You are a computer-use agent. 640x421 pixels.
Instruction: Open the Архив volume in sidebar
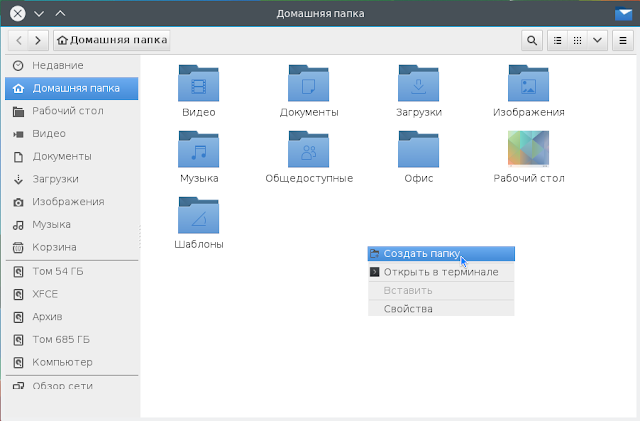[x=72, y=317]
